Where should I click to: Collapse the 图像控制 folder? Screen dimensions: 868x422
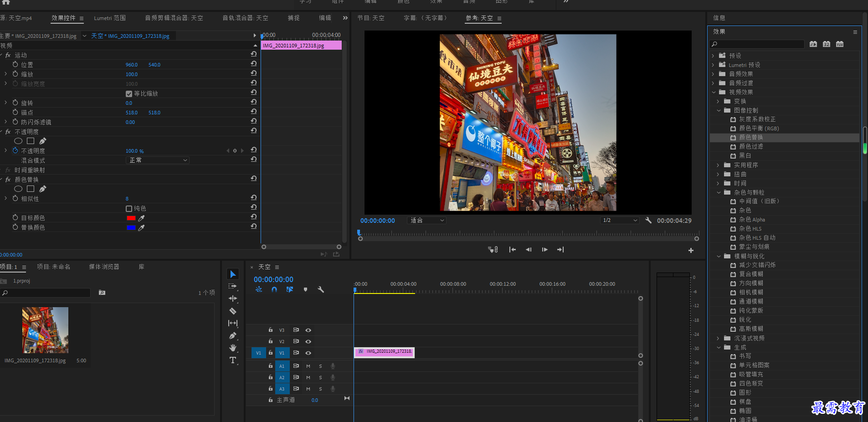tap(719, 110)
